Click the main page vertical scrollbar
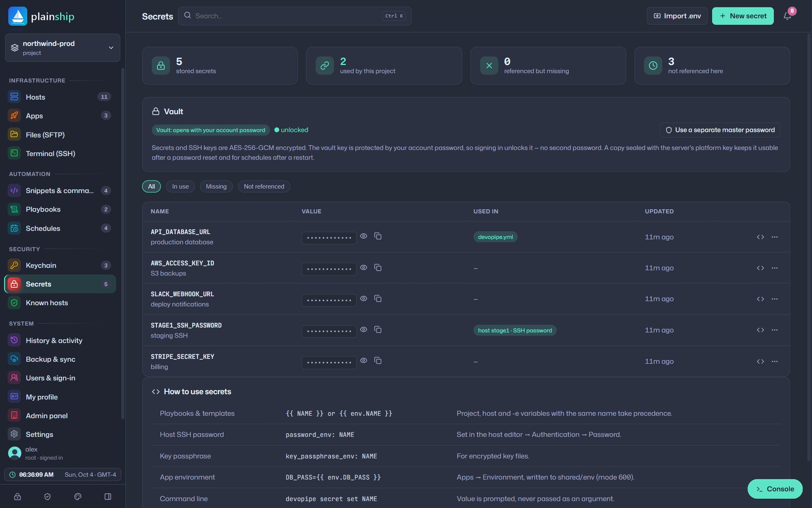The image size is (812, 508). (809, 248)
